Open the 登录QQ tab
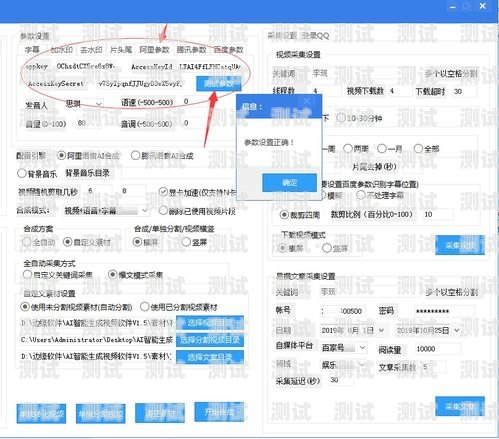 (x=315, y=36)
